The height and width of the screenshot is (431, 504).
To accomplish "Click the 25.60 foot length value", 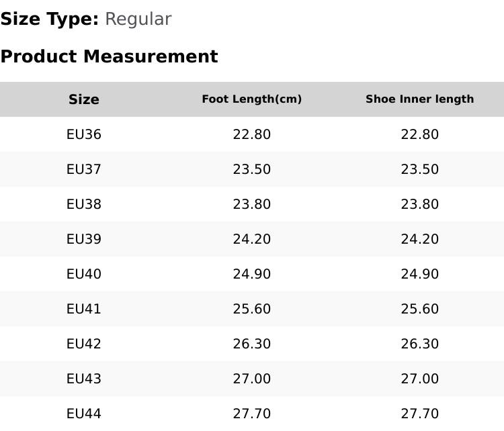I will click(252, 309).
